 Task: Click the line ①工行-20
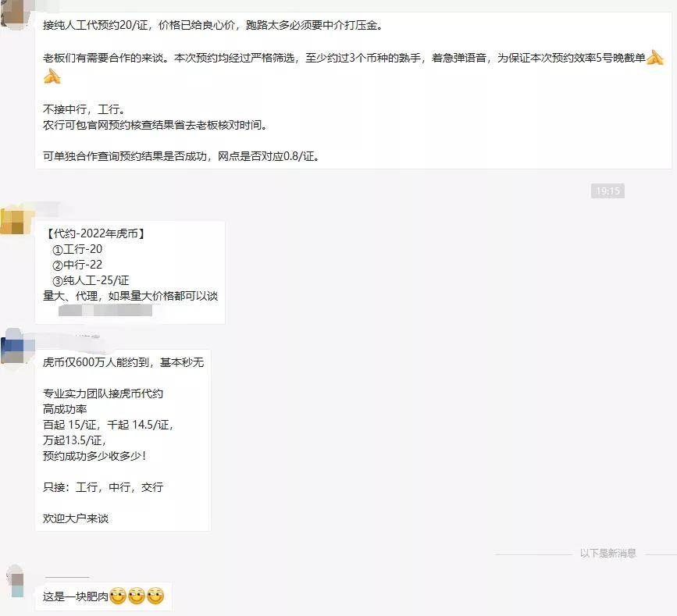tap(77, 250)
